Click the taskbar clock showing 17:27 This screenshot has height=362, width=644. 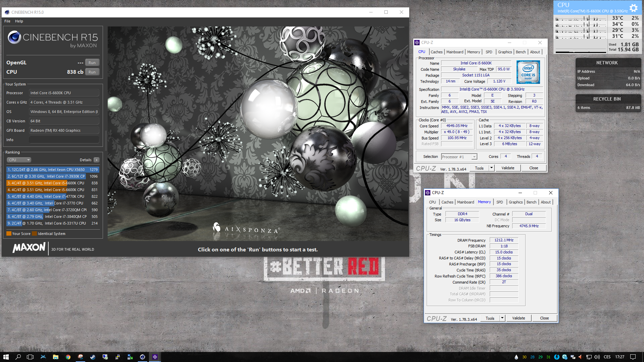[x=620, y=357]
